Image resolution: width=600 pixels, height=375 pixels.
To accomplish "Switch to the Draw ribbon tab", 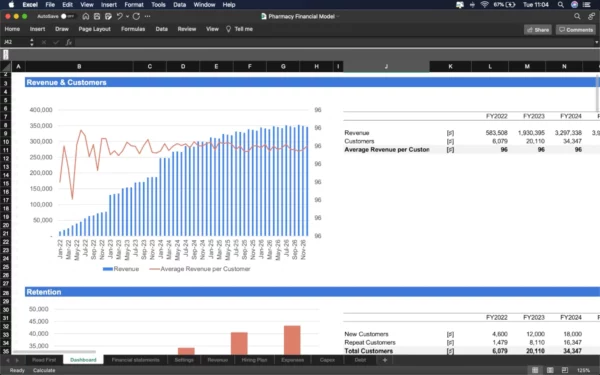I will 62,29.
